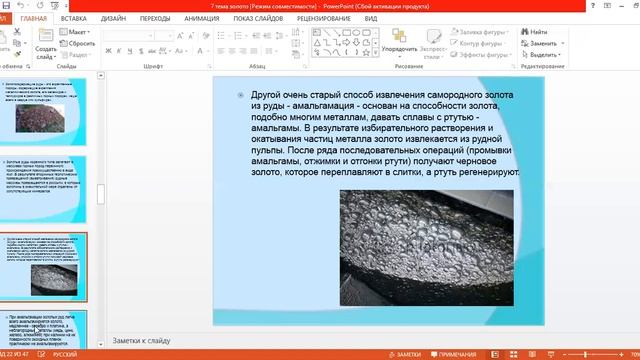Screen dimensions: 640x360
Task: Click the zoom slider handle in status bar
Action: 585,354
